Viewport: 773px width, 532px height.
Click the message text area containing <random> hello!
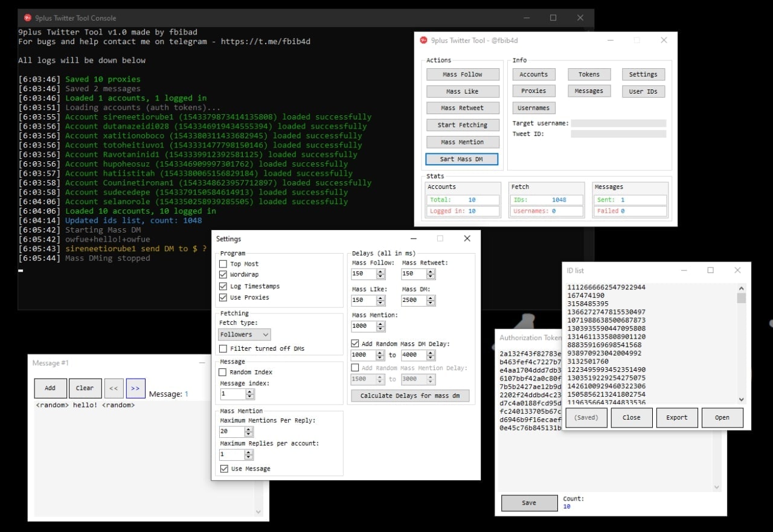(144, 459)
